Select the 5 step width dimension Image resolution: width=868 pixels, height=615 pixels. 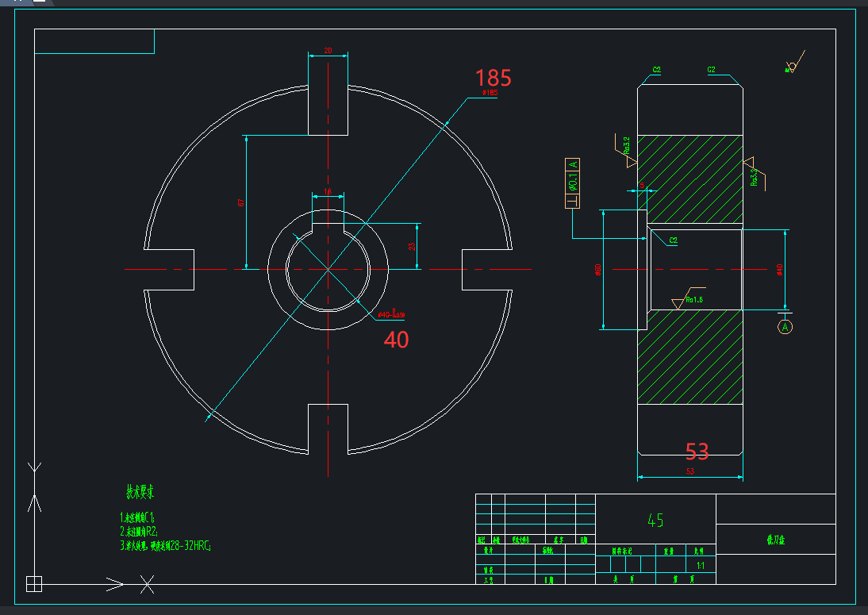[642, 185]
